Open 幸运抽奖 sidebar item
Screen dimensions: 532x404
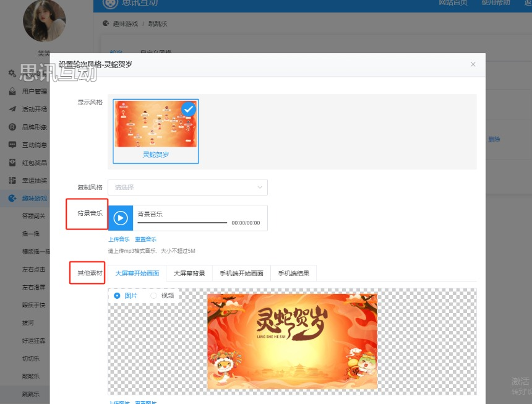34,181
